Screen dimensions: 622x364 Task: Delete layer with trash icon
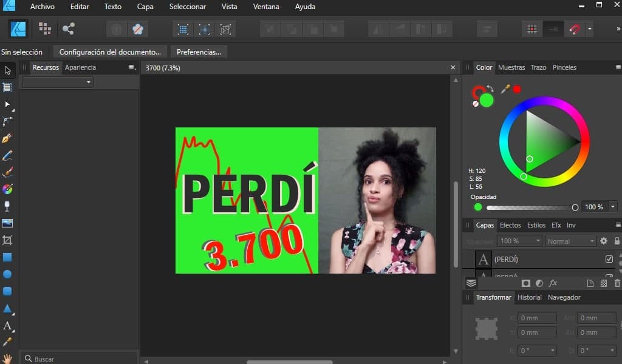click(617, 283)
